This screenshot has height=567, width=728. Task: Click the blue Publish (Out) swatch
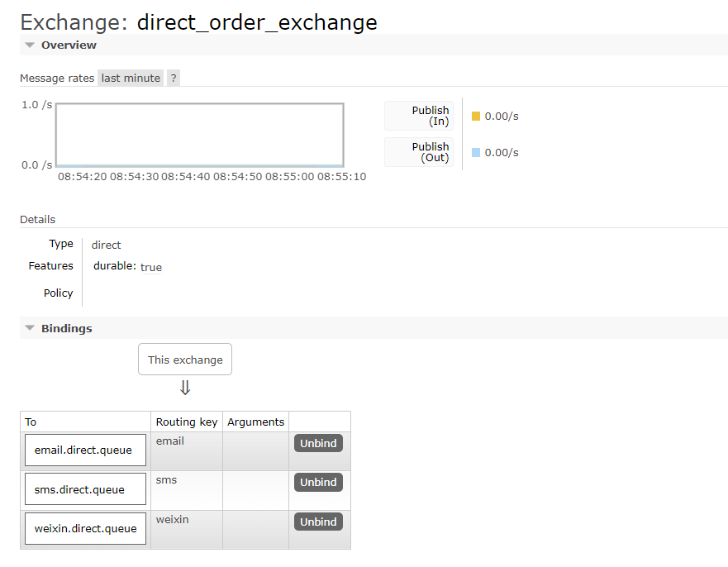pos(476,153)
